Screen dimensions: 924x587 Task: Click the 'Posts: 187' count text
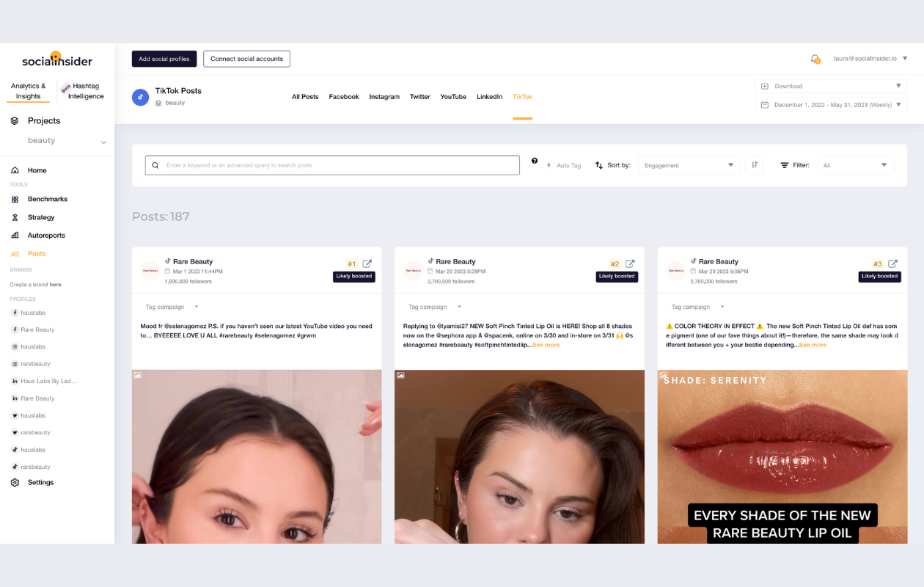(x=161, y=216)
